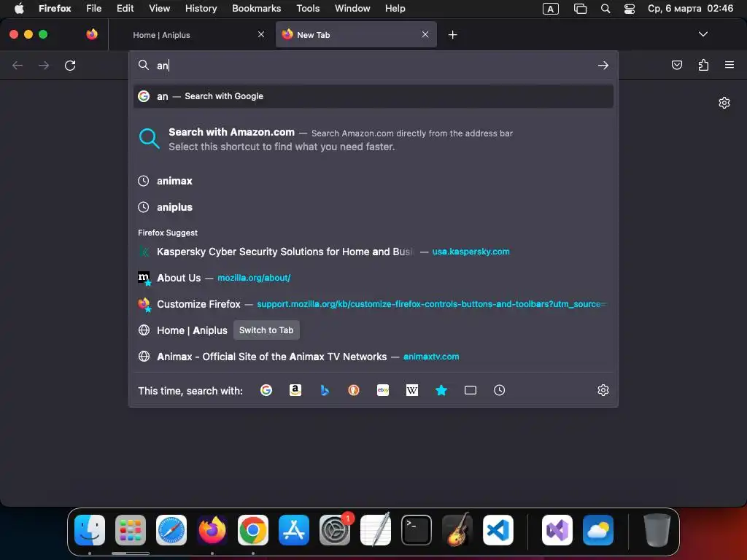Viewport: 747px width, 560px height.
Task: Launch Google Chrome from the Dock
Action: (x=253, y=529)
